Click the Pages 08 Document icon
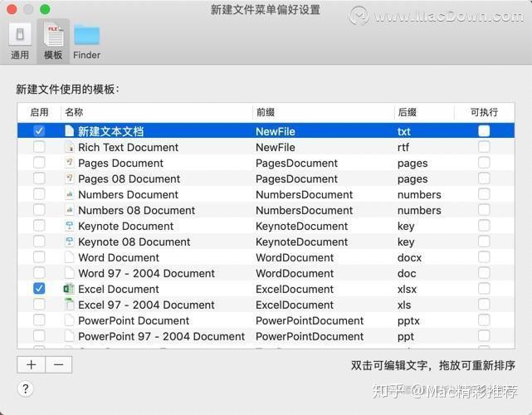Viewport: 532px width, 415px height. (x=69, y=178)
